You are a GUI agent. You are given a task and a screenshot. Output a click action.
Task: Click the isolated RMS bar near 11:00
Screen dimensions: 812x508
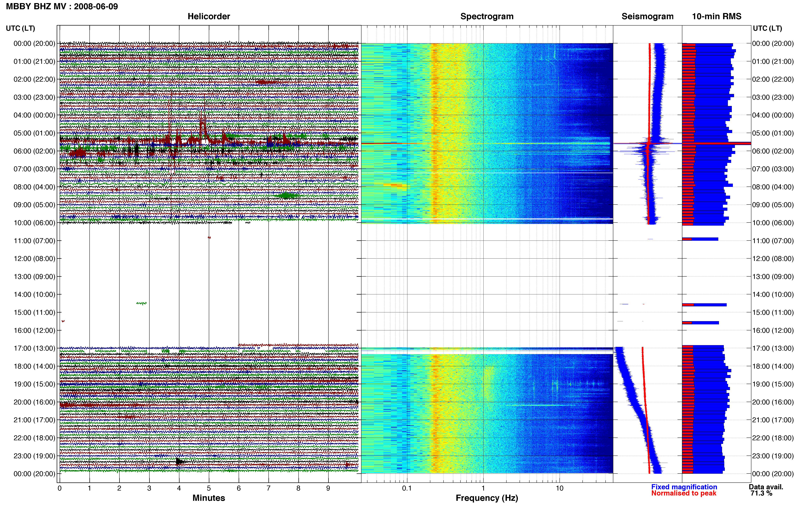pos(700,239)
